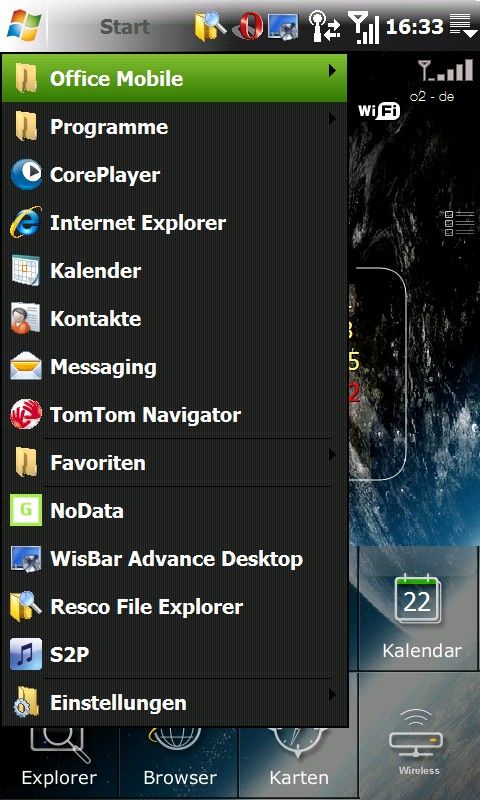
Task: Open the task list dropdown at top right
Action: pyautogui.click(x=463, y=26)
